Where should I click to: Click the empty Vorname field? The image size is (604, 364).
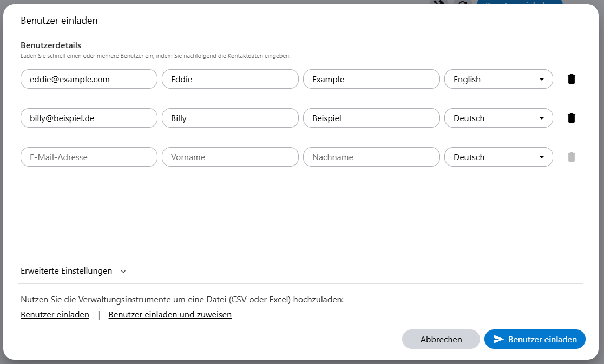pos(230,157)
